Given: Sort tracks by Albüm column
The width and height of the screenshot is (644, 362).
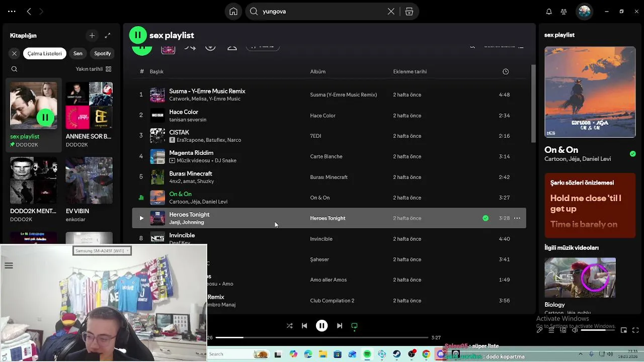Looking at the screenshot, I should coord(318,71).
